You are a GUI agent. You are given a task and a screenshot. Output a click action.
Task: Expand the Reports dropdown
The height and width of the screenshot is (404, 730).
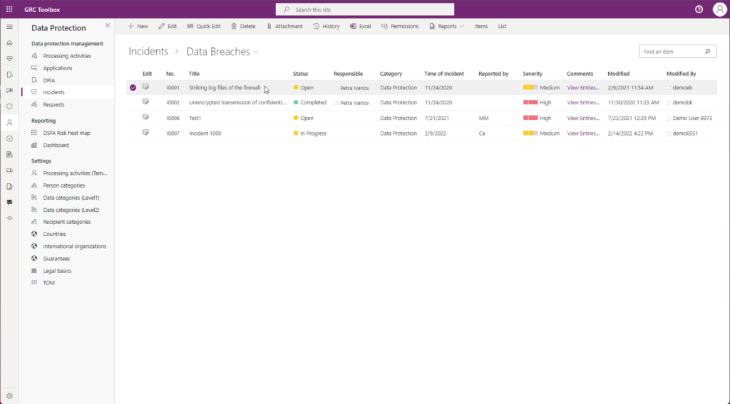[x=446, y=27]
